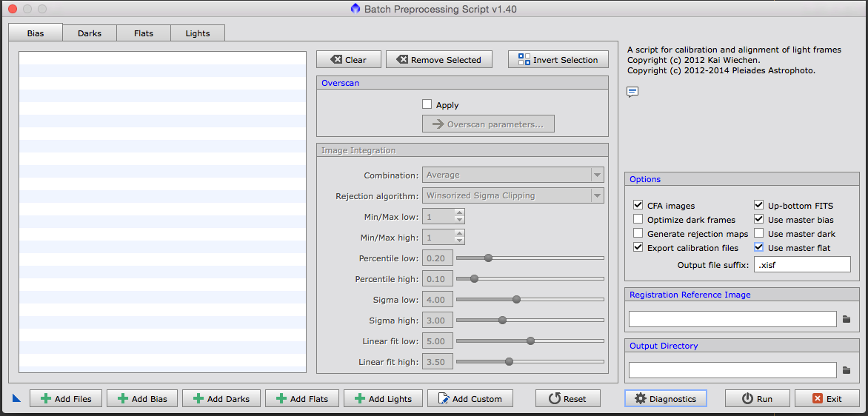Click Add Custom button
868x416 pixels.
[x=470, y=398]
